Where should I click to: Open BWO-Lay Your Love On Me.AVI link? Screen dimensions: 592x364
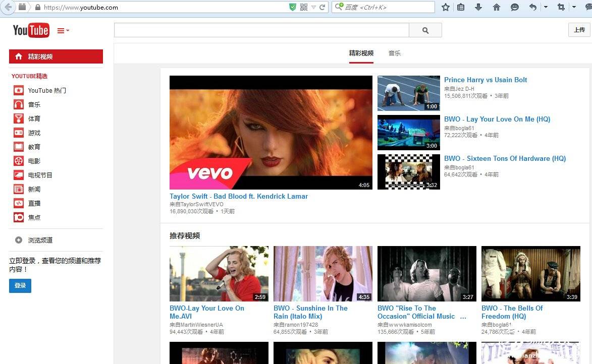point(207,312)
